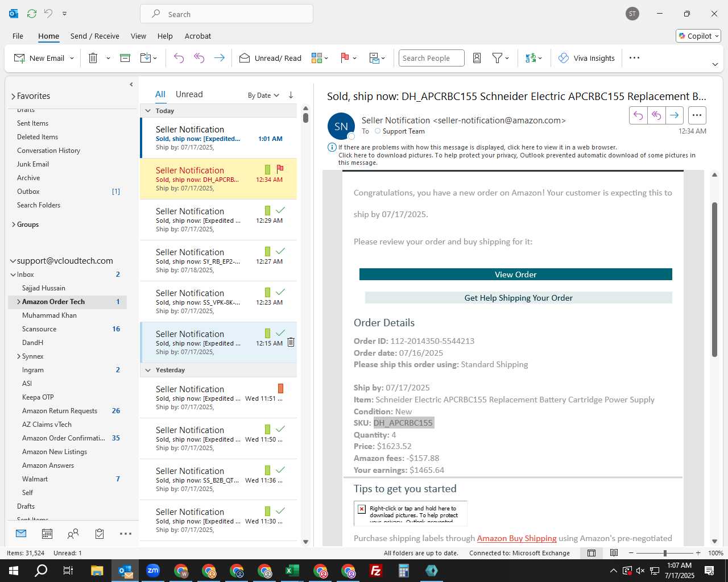Click Reply icon in reading pane
Image resolution: width=728 pixels, height=582 pixels.
pos(638,115)
